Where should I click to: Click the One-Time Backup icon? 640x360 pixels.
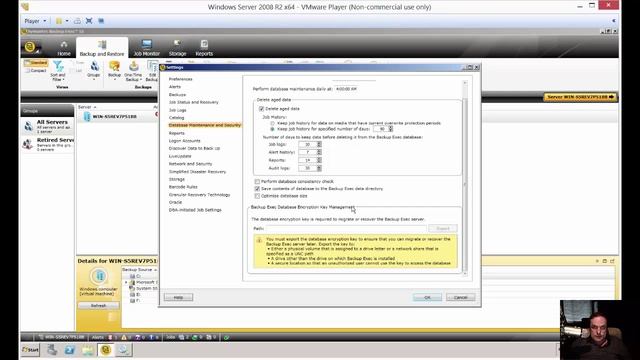(133, 71)
